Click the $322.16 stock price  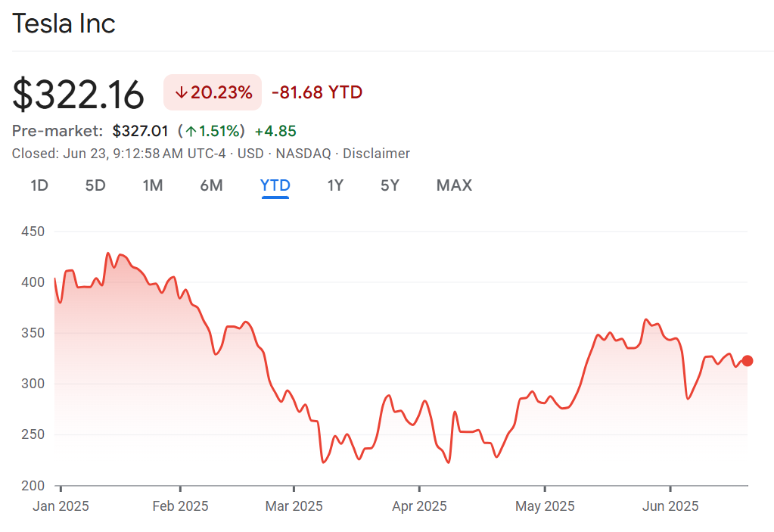[79, 95]
